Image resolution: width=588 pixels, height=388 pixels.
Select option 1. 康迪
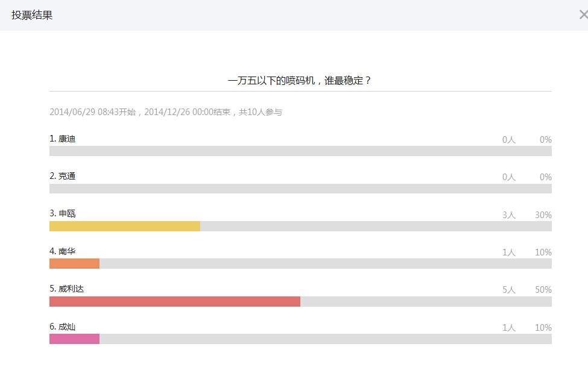(x=63, y=139)
